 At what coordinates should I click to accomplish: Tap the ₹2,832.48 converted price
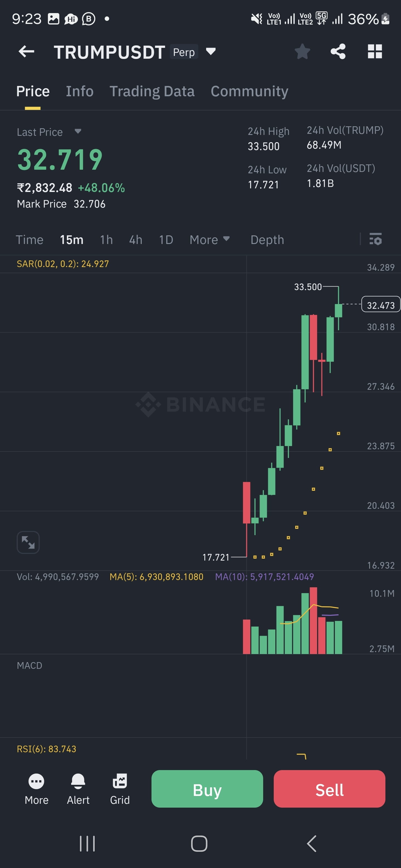pos(45,188)
